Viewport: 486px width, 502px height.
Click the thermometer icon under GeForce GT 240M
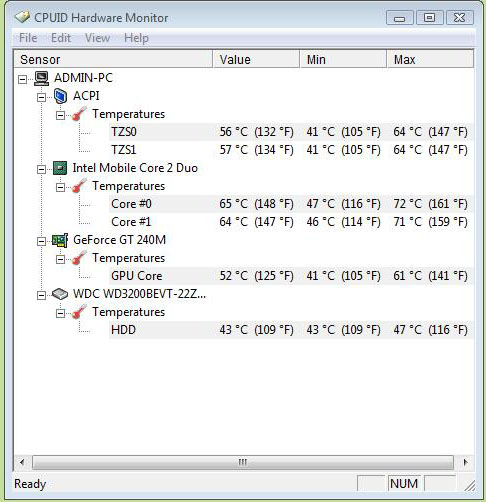tap(79, 258)
